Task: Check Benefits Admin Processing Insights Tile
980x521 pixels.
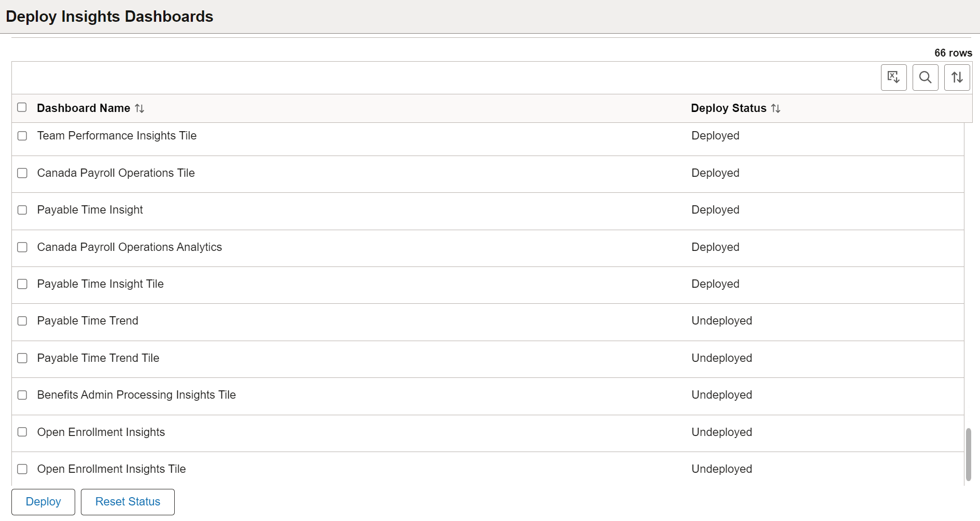Action: [x=22, y=395]
